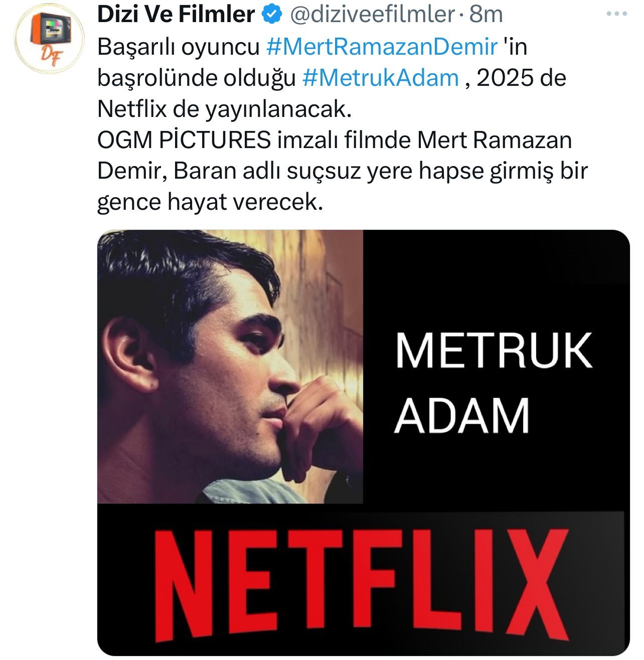The height and width of the screenshot is (660, 644).
Task: Click the 8m tweet timestamp
Action: coord(486,15)
